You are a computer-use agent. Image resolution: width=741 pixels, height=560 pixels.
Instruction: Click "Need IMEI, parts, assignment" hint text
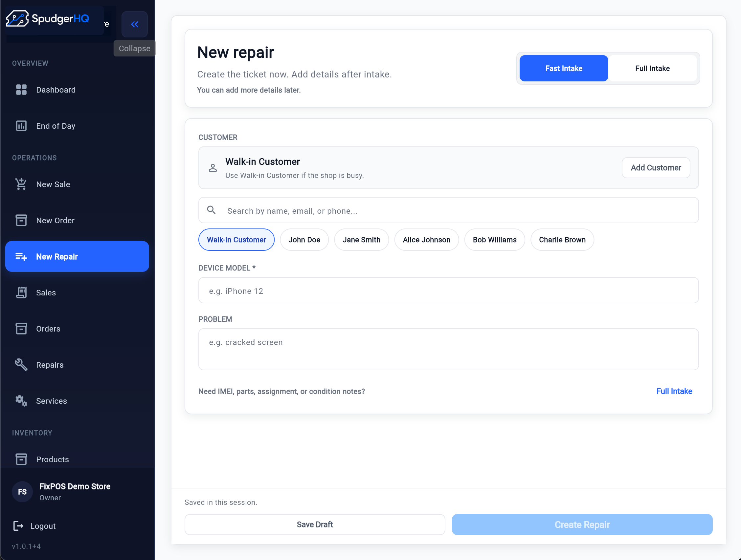point(282,391)
